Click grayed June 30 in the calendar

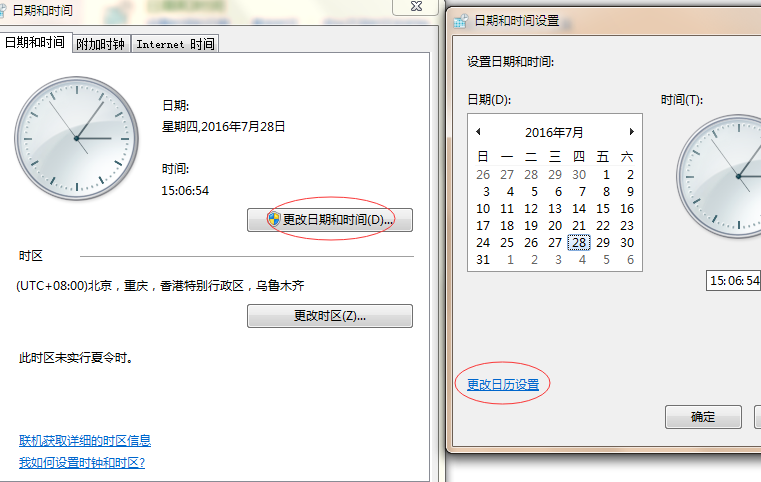[x=579, y=175]
